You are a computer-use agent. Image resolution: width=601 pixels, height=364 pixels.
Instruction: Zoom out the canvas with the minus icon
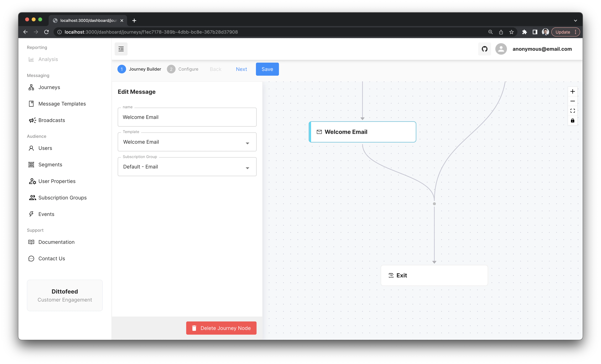(573, 101)
